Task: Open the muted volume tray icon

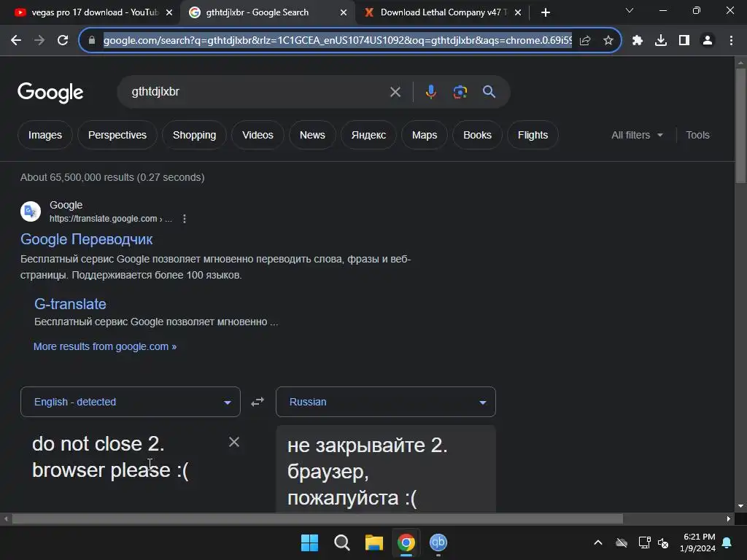Action: pos(663,542)
